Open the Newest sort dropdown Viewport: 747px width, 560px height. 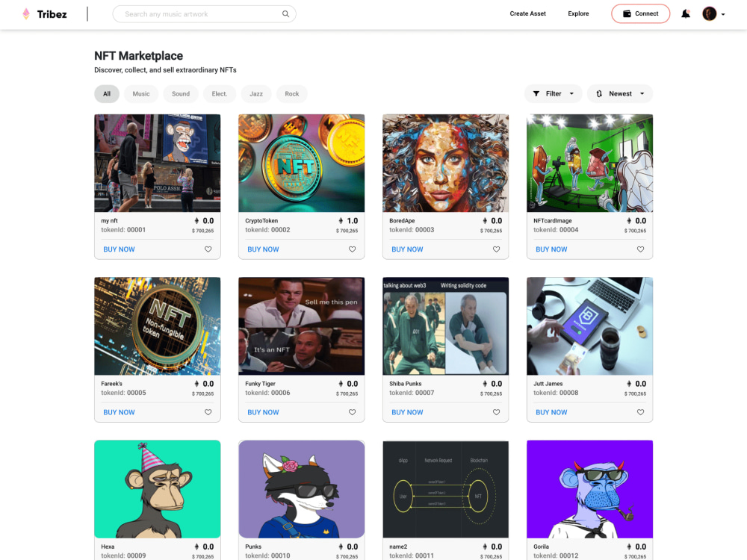[x=620, y=94]
